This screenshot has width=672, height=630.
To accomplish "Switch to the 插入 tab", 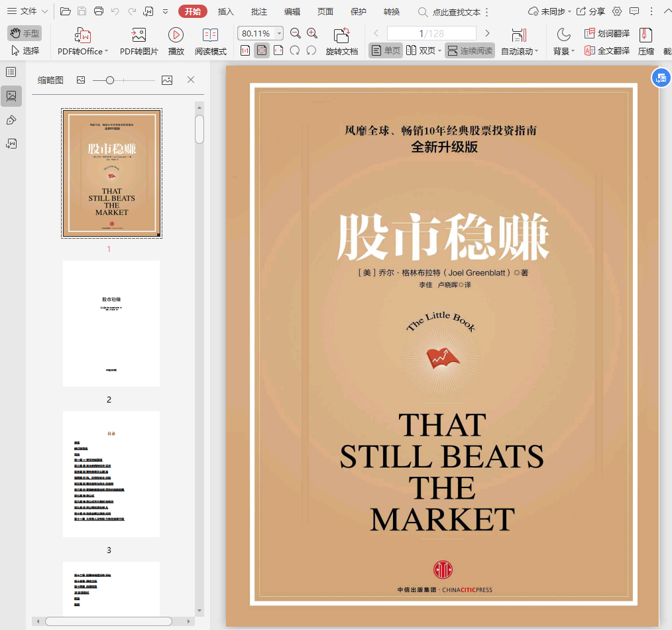I will pos(226,11).
